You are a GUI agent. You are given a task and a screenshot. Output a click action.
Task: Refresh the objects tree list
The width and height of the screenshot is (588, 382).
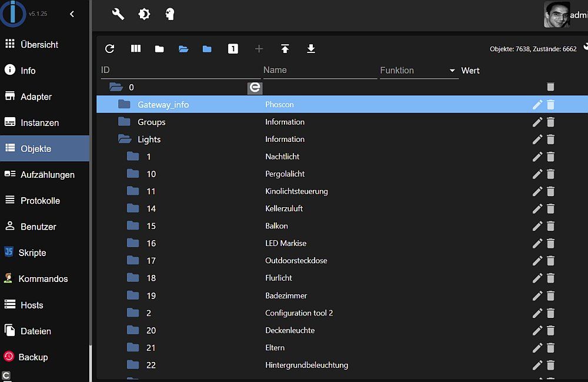pyautogui.click(x=109, y=49)
